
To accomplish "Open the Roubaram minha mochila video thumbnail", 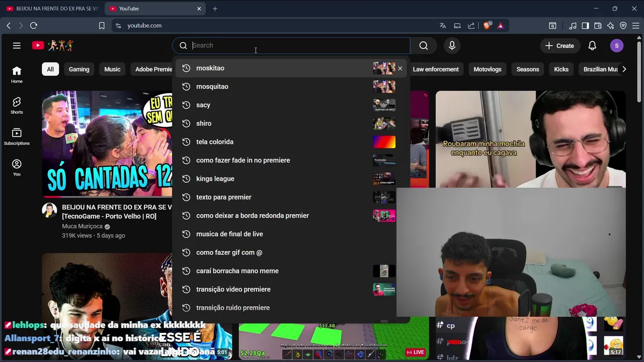I will tap(530, 139).
